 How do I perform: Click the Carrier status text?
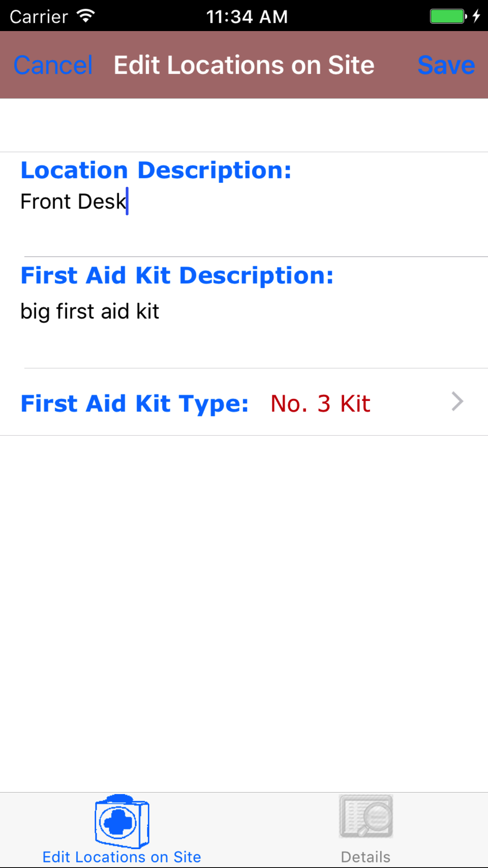click(x=39, y=17)
